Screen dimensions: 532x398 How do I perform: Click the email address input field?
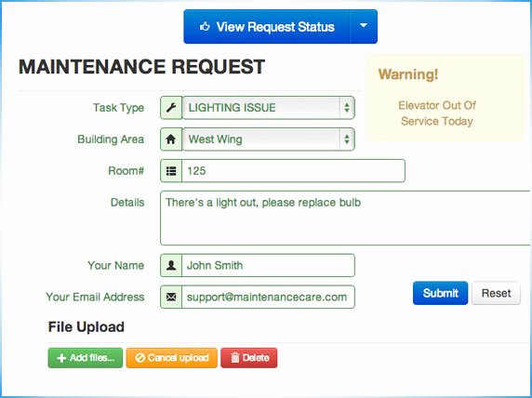[269, 297]
